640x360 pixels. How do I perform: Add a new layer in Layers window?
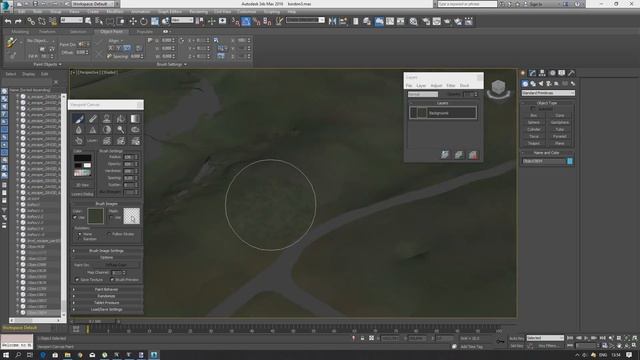click(x=445, y=155)
